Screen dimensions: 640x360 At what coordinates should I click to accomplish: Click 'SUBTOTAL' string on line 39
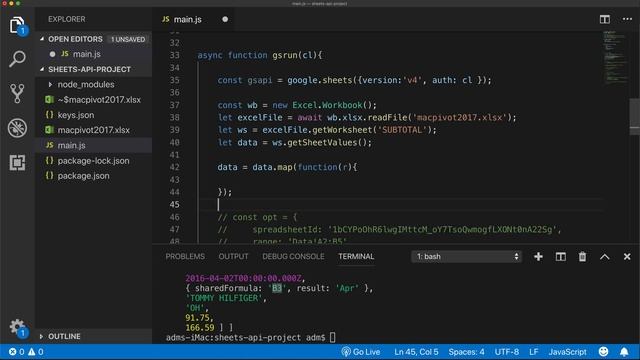402,130
